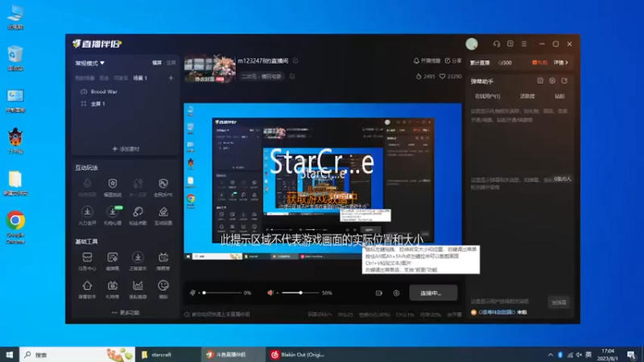Click the taskbar search box
Screen dimensions: 644x362
77,355
